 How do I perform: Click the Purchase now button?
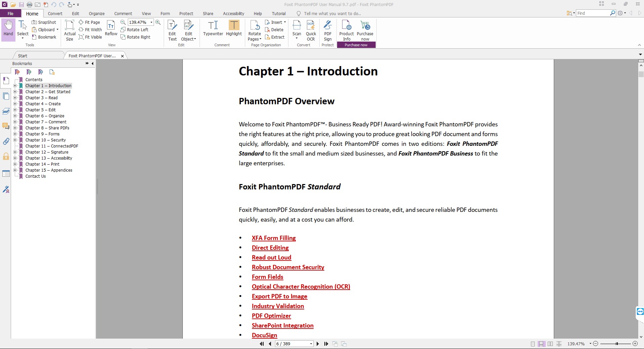(x=356, y=45)
